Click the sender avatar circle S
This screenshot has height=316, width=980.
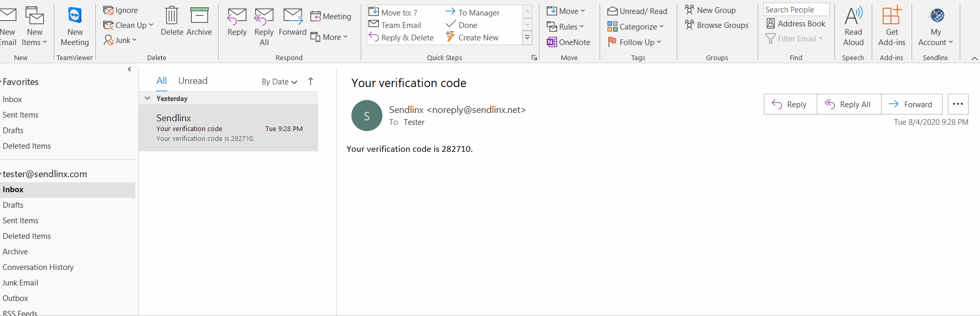pyautogui.click(x=367, y=116)
